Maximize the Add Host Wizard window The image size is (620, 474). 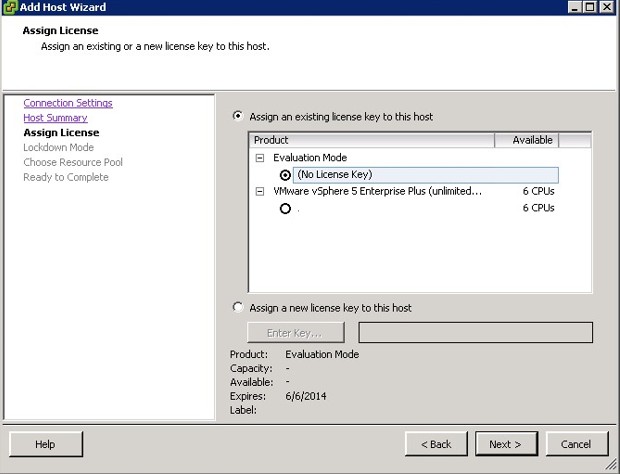(591, 7)
